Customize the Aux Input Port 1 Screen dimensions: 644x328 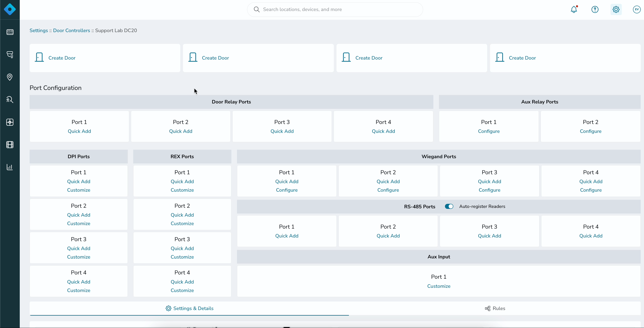[439, 286]
